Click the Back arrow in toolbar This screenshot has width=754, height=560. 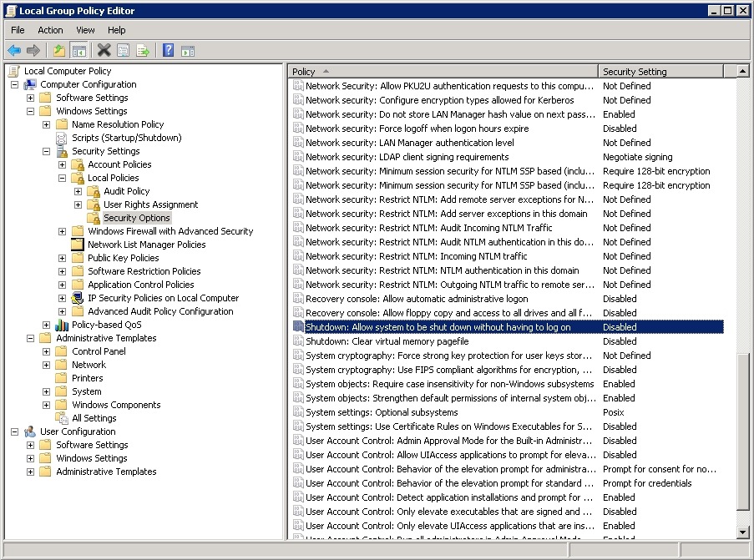click(x=14, y=51)
